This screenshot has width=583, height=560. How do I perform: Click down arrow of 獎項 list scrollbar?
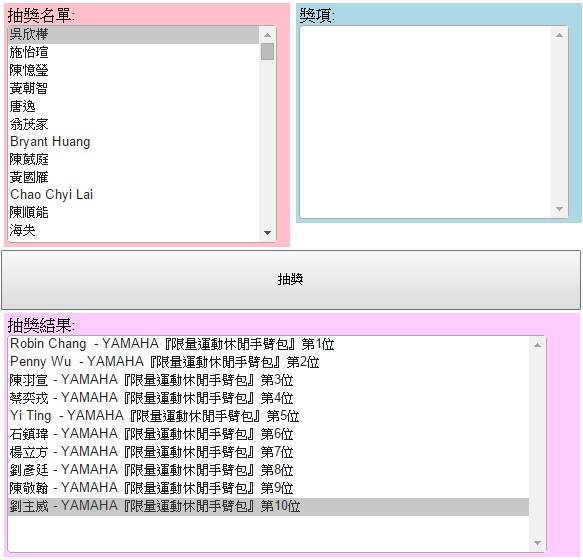559,209
